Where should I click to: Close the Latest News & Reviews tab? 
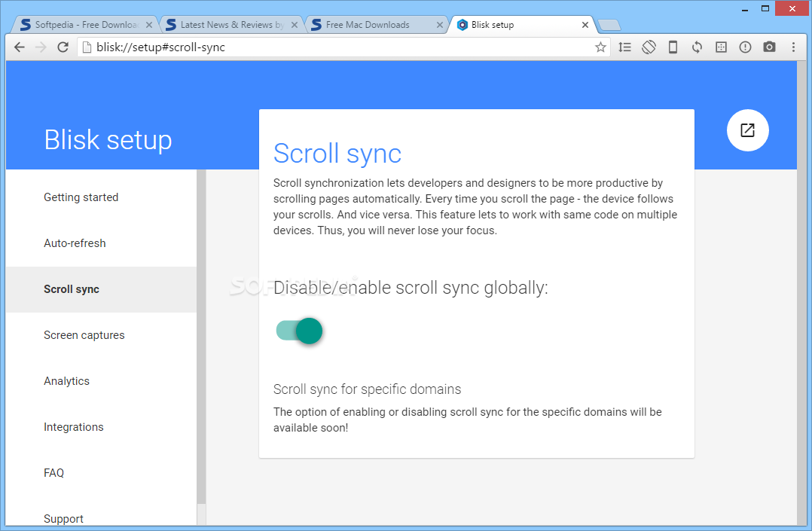(295, 25)
